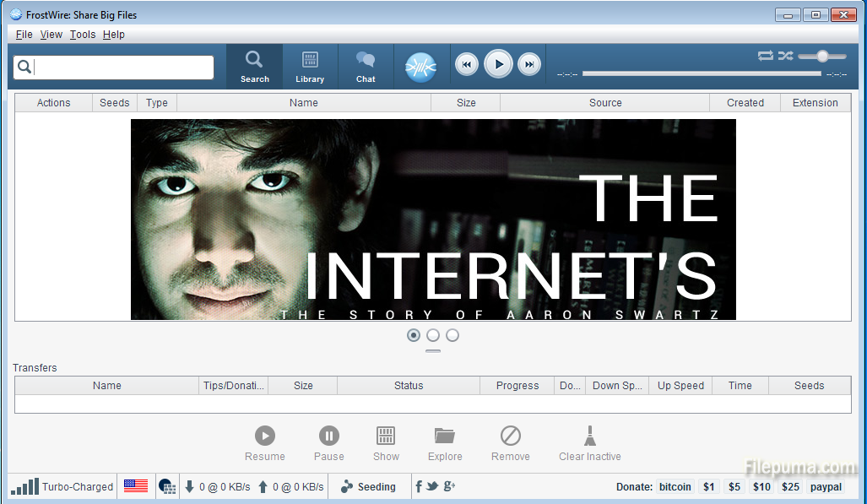The width and height of the screenshot is (867, 504).
Task: Toggle repeat playback mode
Action: coord(765,56)
